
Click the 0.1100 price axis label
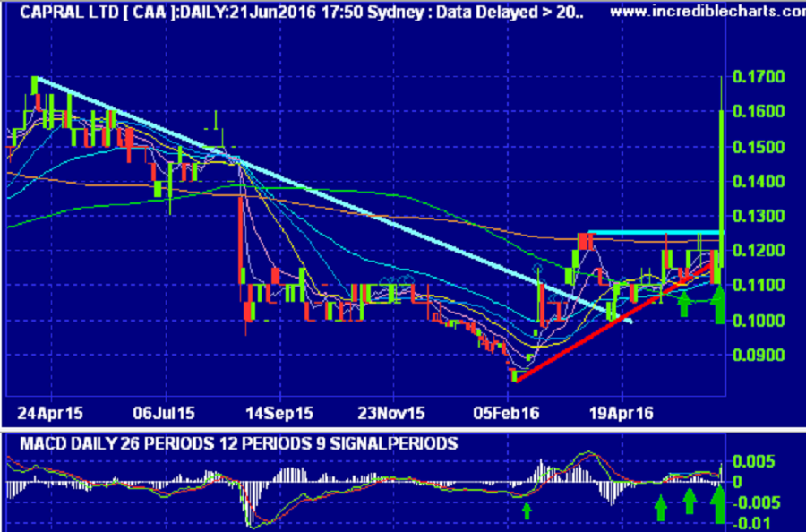point(759,286)
